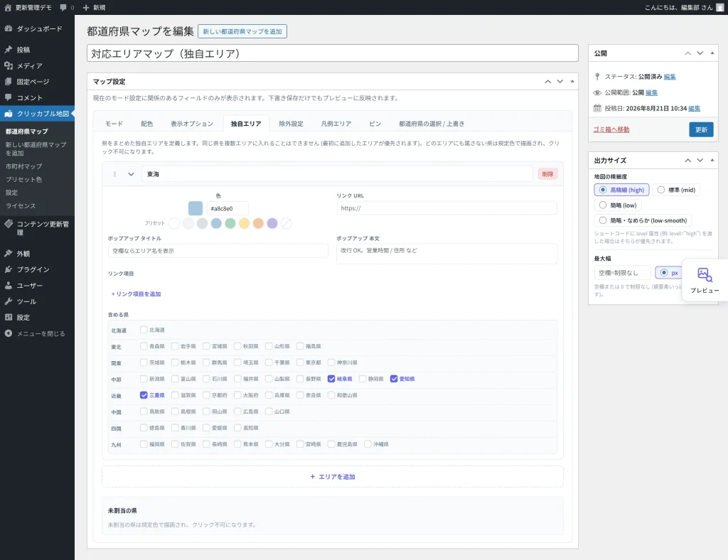Collapse the 東海 area chevron
Image resolution: width=728 pixels, height=560 pixels.
pyautogui.click(x=131, y=174)
